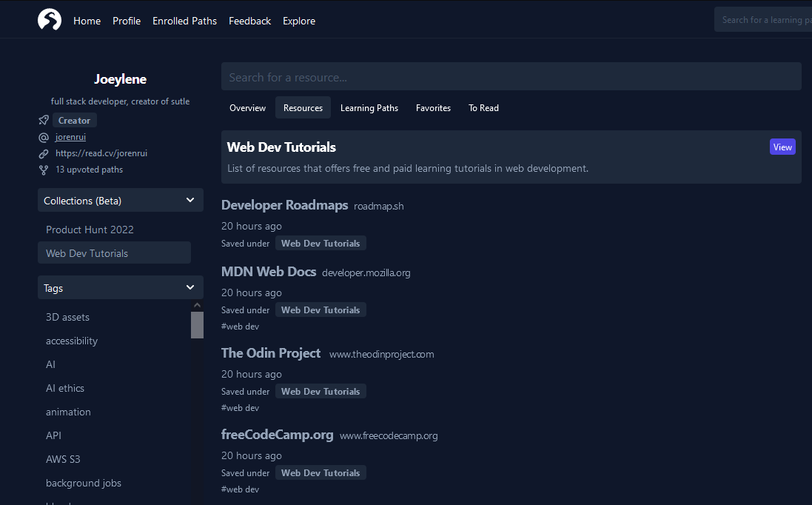Viewport: 812px width, 505px height.
Task: Open the freeCodeCamp.org resource
Action: coord(277,435)
